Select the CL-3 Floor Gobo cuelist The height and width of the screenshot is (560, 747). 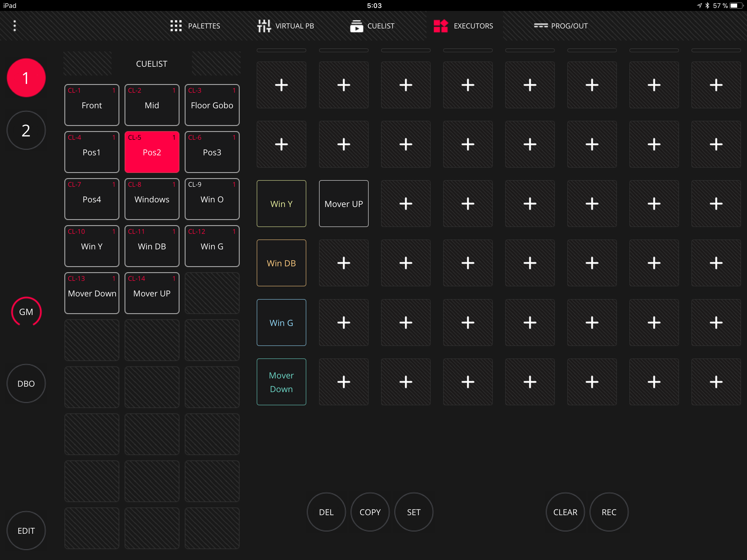tap(212, 105)
